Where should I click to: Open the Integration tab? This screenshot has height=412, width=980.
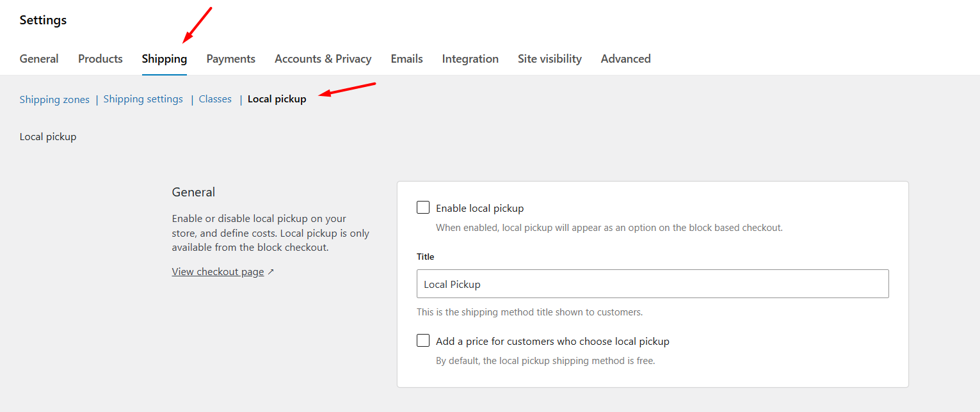click(x=470, y=59)
